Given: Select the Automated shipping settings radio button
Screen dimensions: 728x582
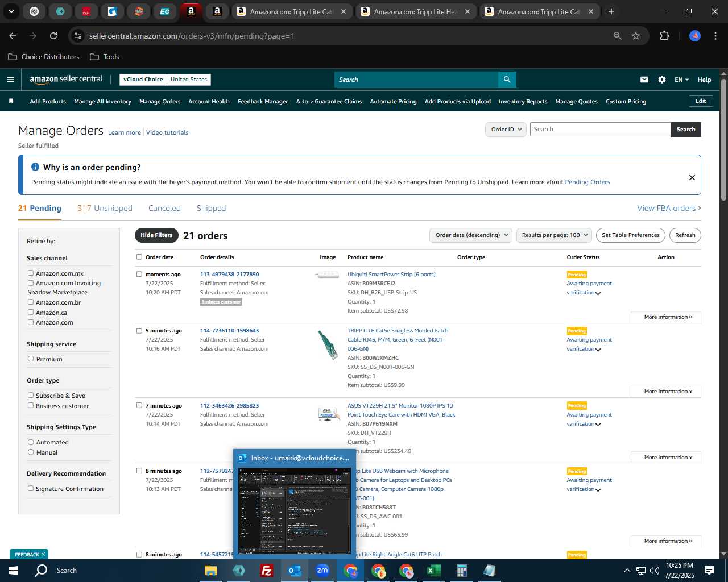Looking at the screenshot, I should coord(31,442).
